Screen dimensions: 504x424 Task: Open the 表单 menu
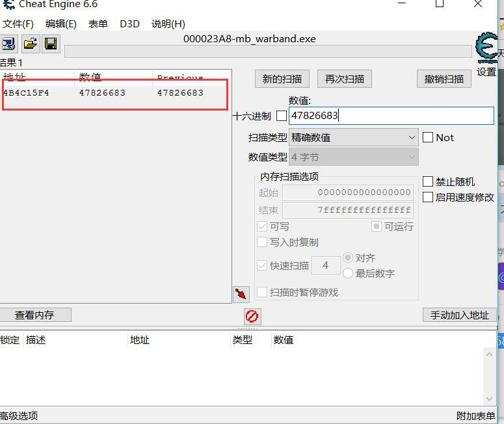click(98, 24)
